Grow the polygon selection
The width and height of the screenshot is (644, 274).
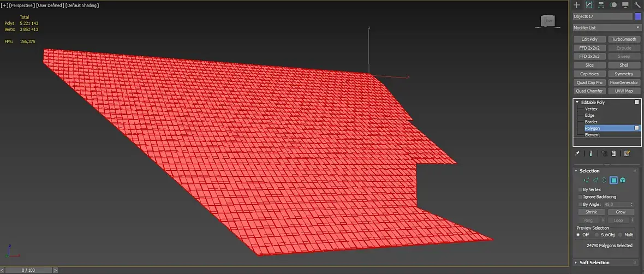[x=621, y=212]
